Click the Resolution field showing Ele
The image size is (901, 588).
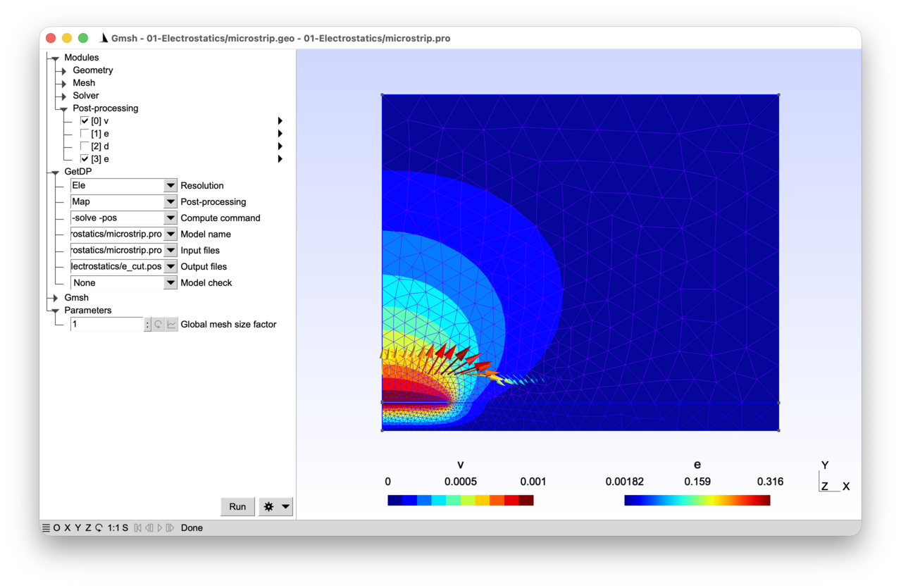[117, 185]
